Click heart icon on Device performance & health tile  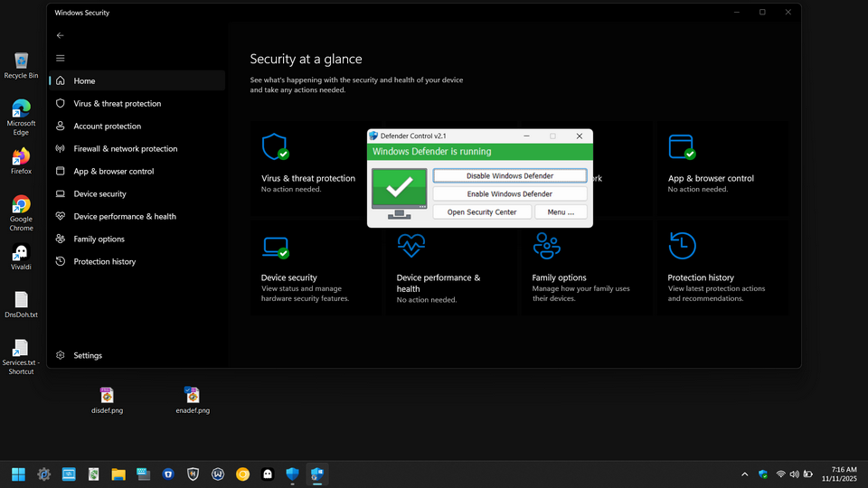pos(410,246)
